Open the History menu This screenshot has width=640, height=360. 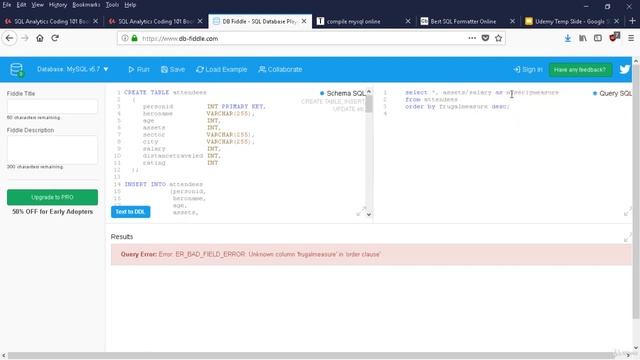pos(58,5)
